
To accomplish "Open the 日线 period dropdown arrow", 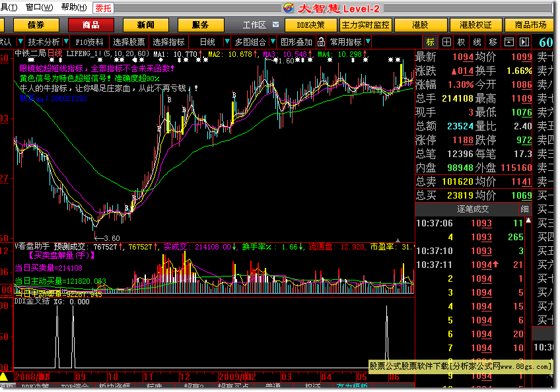I will coord(227,42).
